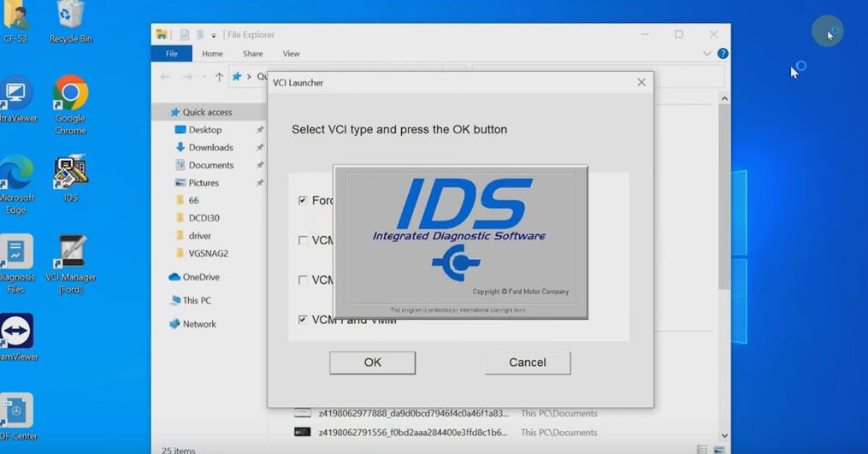
Task: Click OK in VCI Launcher
Action: point(372,363)
